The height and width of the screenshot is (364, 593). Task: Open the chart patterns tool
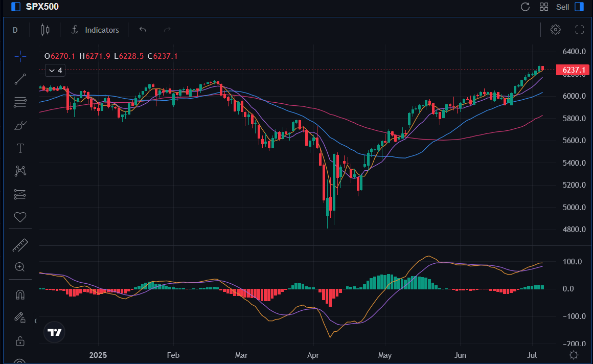click(20, 171)
